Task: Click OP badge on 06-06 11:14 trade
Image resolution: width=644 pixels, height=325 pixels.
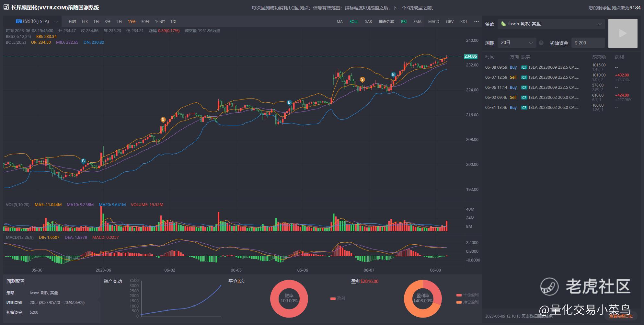Action: (524, 87)
